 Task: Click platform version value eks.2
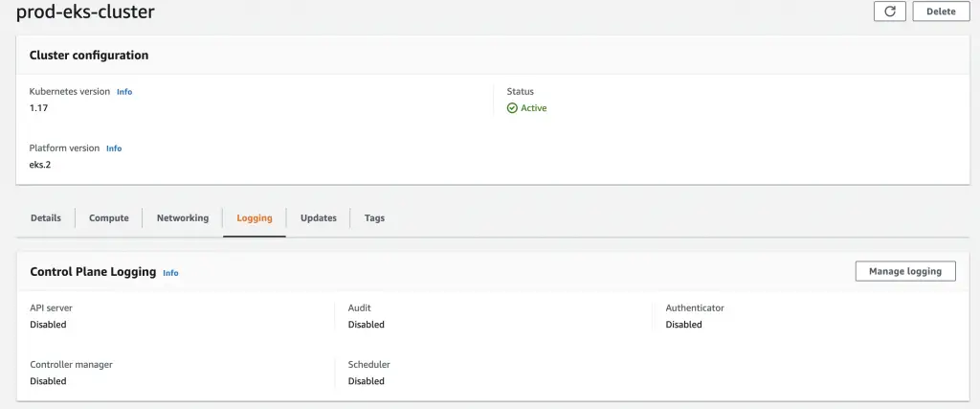[x=40, y=165]
